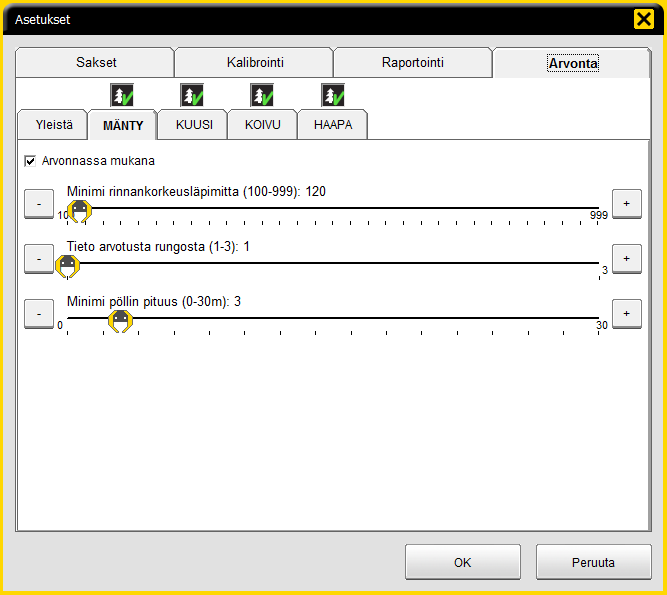
Task: Click the tree checkmark icon above HAAPA
Action: click(333, 95)
